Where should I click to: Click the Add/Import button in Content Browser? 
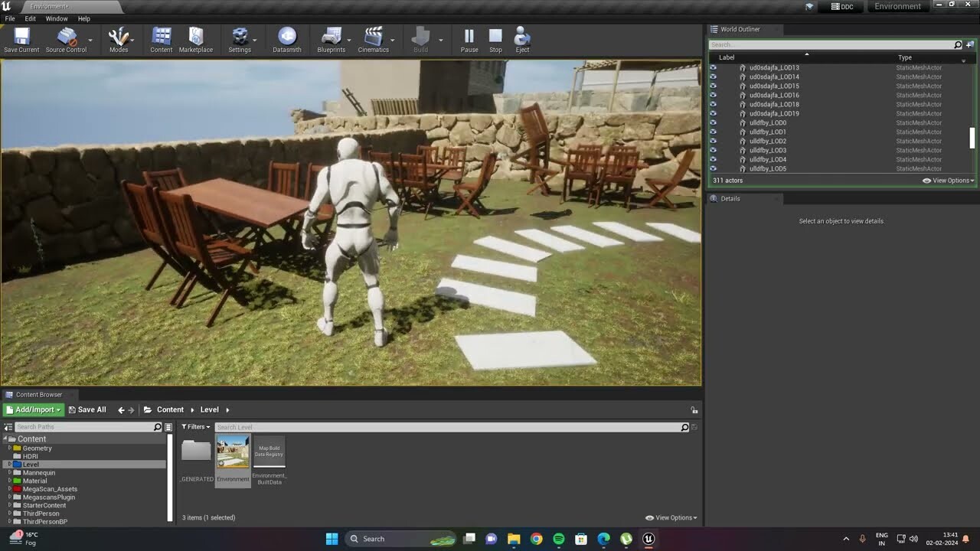(32, 409)
